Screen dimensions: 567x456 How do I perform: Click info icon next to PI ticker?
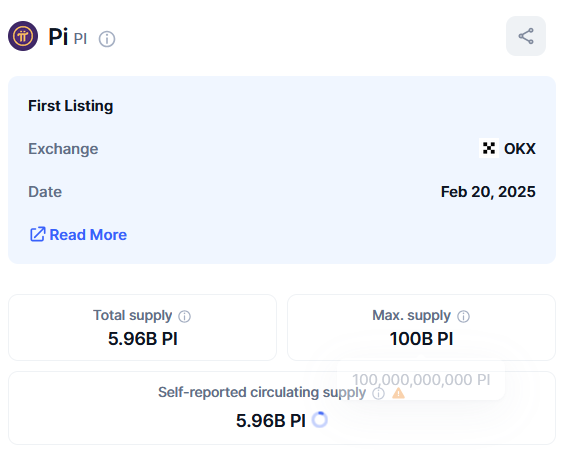[x=107, y=39]
